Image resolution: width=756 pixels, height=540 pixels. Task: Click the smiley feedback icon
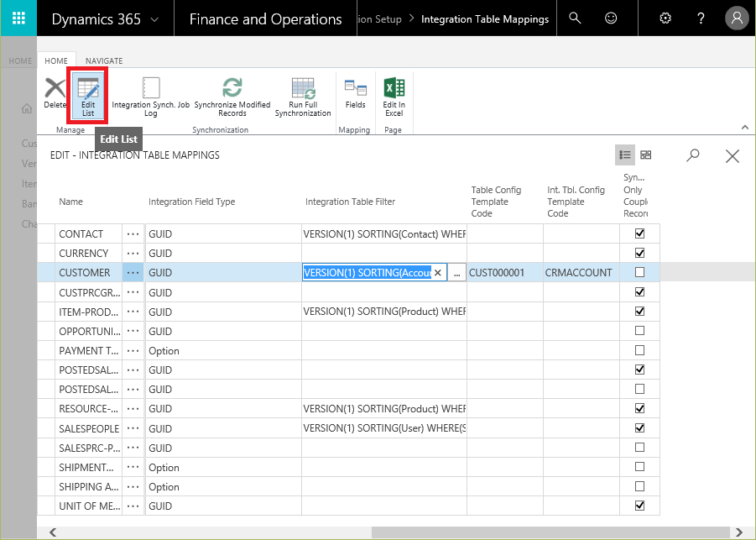611,18
